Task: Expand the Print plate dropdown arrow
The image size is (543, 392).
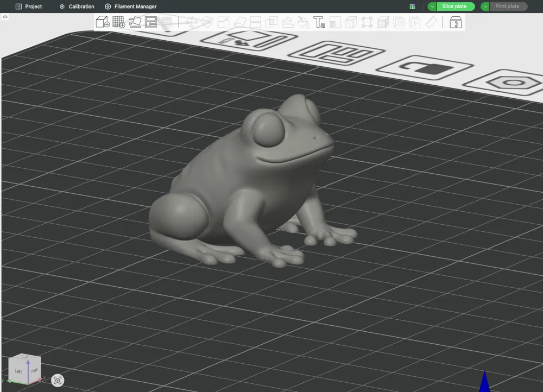Action: [x=485, y=6]
